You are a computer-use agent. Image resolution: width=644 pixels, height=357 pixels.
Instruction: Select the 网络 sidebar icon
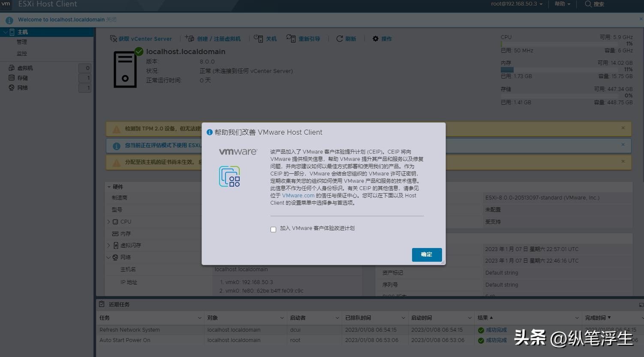click(x=12, y=88)
